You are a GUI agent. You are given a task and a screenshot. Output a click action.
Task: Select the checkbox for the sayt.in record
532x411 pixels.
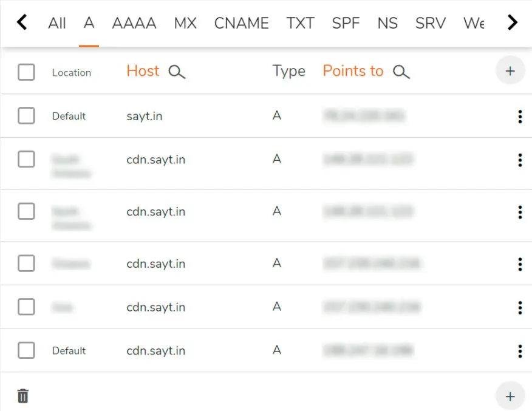(26, 115)
